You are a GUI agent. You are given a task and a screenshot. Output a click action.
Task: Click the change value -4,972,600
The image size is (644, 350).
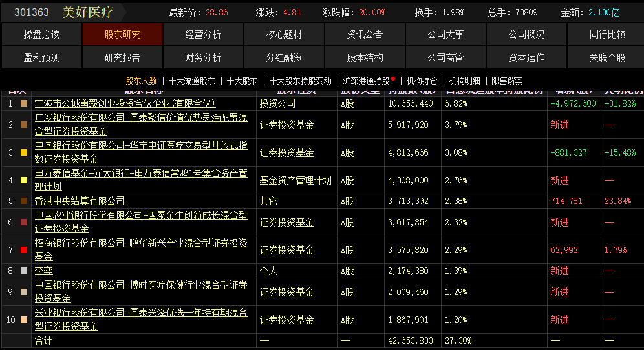[573, 103]
